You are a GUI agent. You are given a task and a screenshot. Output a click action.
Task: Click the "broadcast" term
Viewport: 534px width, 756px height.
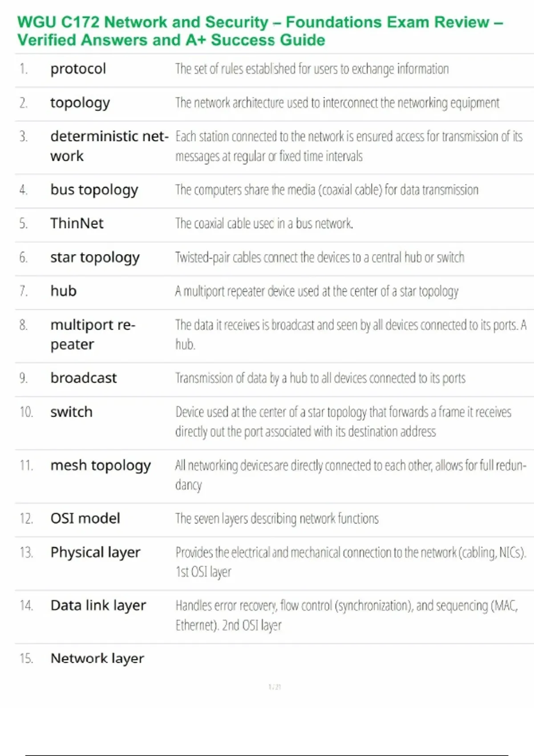pyautogui.click(x=83, y=378)
